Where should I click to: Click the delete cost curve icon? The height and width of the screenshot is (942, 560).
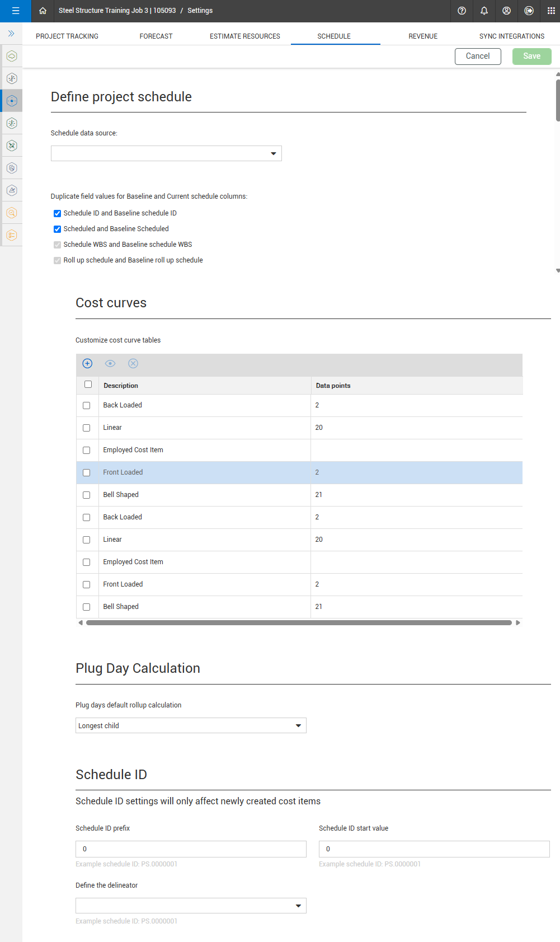tap(133, 364)
